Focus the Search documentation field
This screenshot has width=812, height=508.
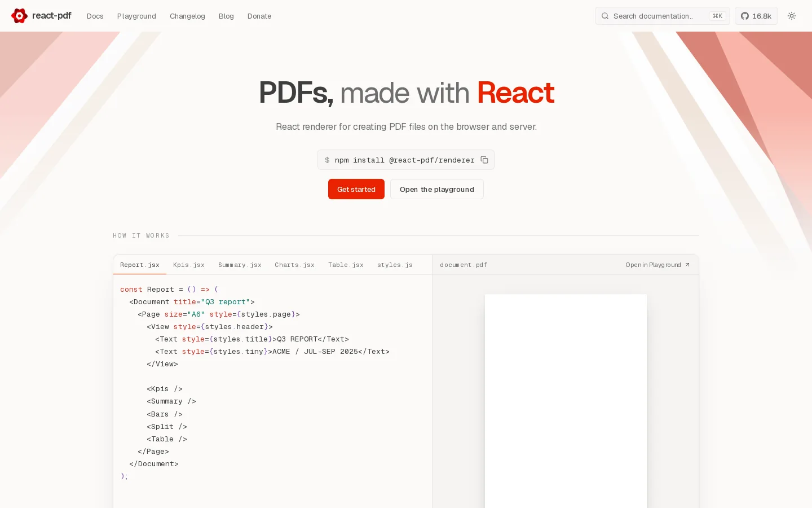coord(663,16)
